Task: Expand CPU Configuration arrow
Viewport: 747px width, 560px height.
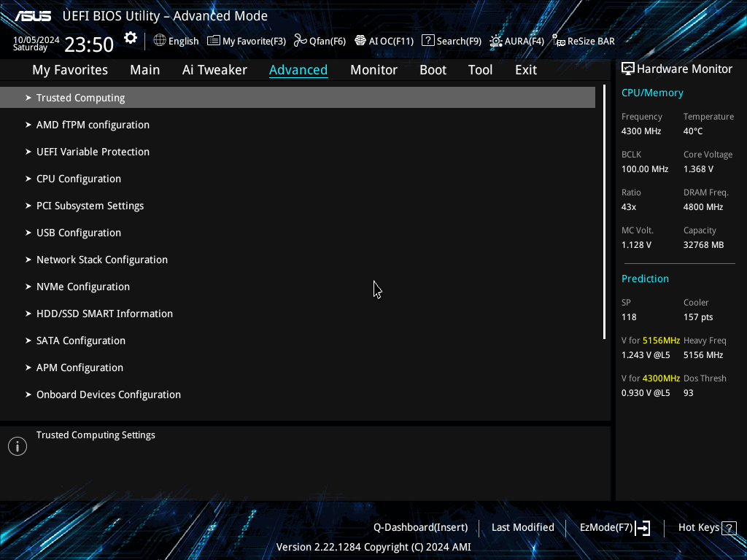Action: point(28,179)
